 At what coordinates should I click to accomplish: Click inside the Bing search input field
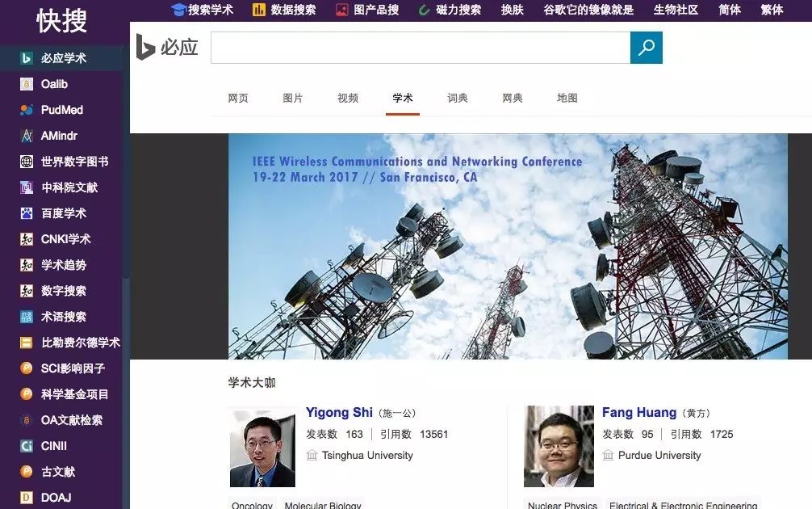point(420,47)
